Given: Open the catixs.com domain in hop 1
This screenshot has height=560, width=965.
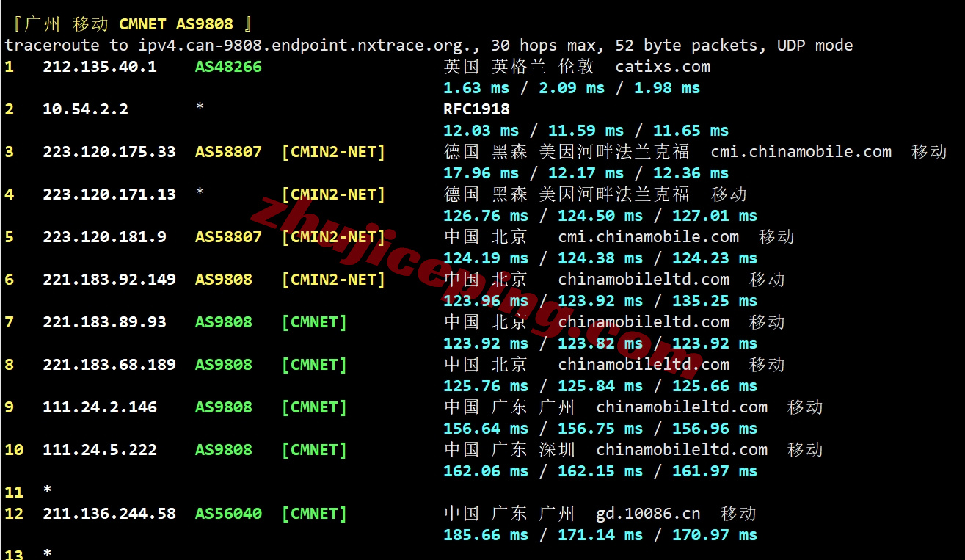Looking at the screenshot, I should coord(662,67).
